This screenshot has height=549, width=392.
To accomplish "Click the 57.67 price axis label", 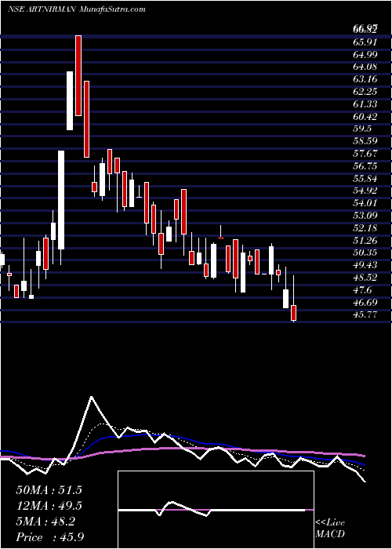I will tap(366, 154).
